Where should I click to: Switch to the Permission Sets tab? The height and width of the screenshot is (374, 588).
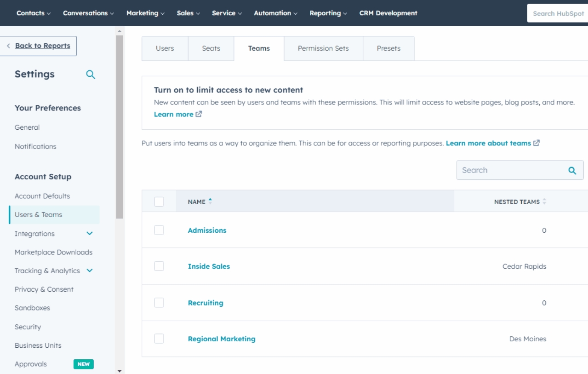pos(323,48)
